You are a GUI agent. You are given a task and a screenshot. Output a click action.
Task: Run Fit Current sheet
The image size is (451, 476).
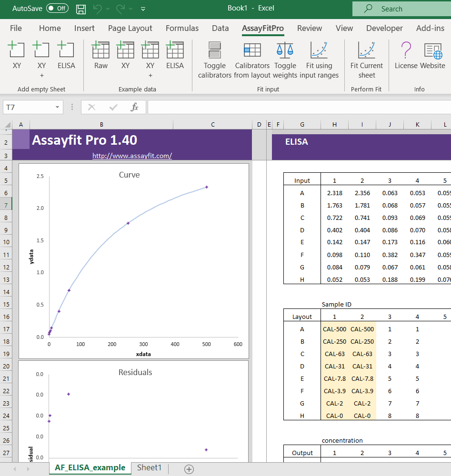(367, 59)
